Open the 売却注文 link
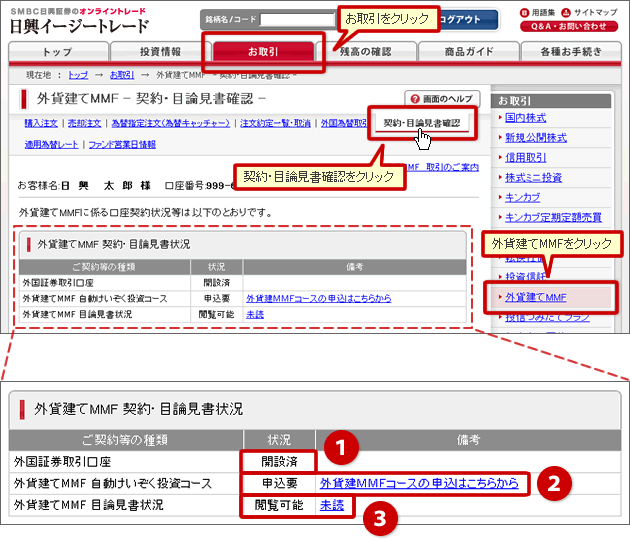 84,123
